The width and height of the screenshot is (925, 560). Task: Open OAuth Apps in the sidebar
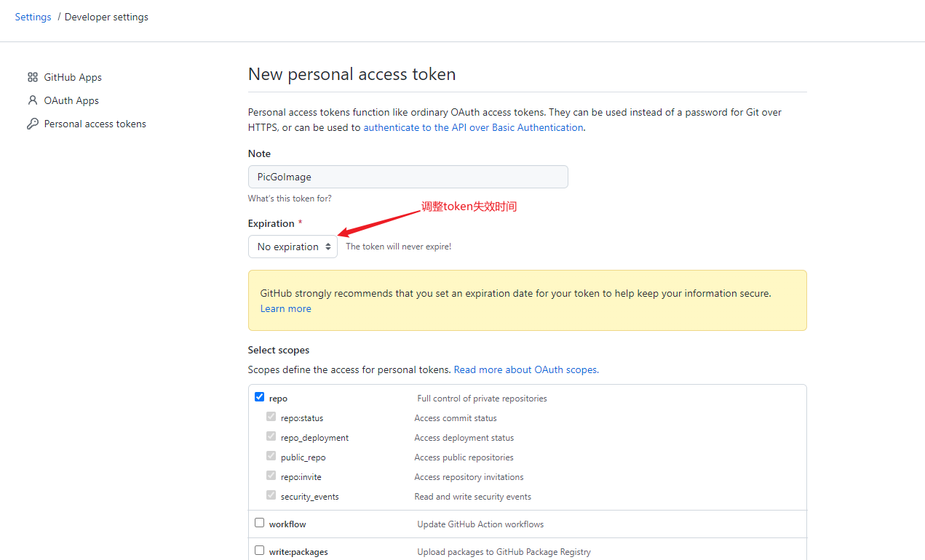pyautogui.click(x=71, y=100)
